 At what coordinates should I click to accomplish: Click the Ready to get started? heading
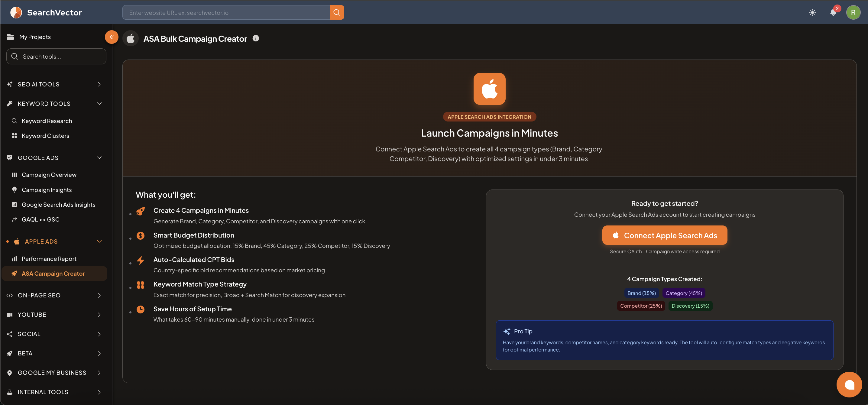[665, 203]
